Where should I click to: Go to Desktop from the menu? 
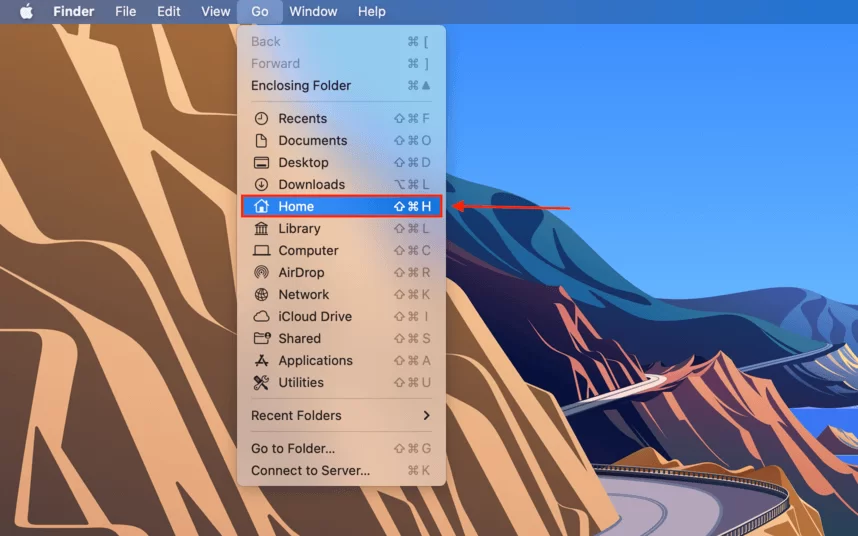click(341, 162)
